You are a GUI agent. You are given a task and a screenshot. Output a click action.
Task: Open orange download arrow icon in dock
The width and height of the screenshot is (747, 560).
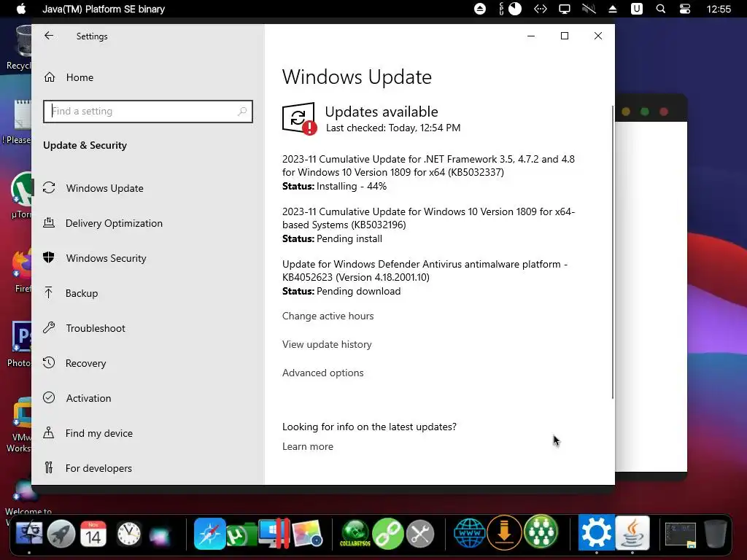(504, 533)
